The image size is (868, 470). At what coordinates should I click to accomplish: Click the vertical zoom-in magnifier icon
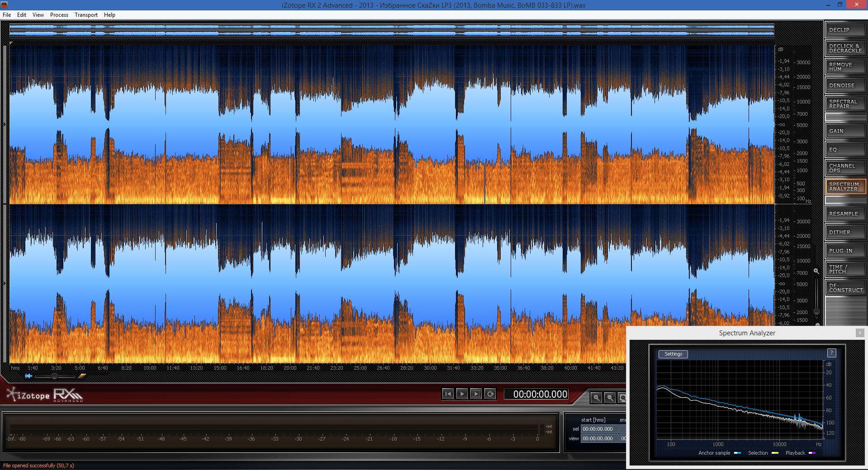(816, 271)
